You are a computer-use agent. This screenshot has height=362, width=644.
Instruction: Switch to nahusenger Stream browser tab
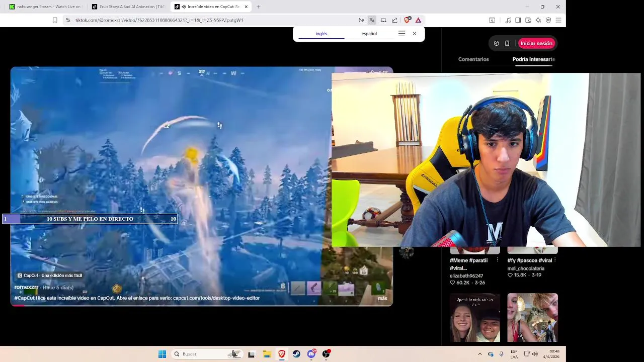click(45, 7)
